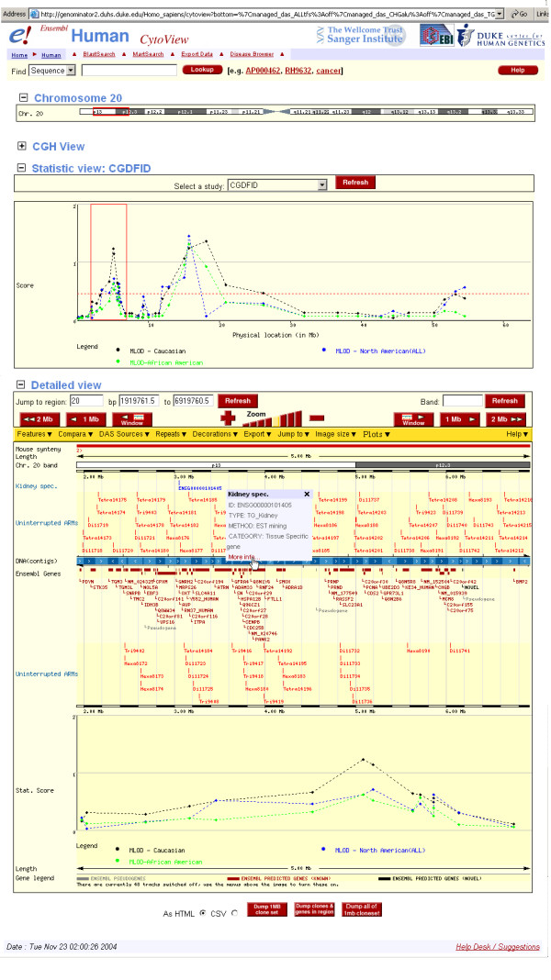Screen dimensions: 551x980
Task: Click the Lookup button
Action: pos(202,70)
